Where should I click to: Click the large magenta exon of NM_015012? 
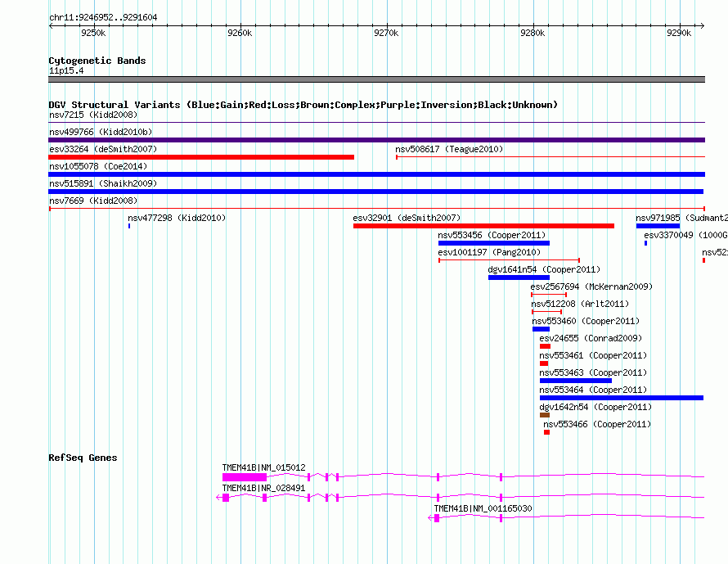click(245, 477)
